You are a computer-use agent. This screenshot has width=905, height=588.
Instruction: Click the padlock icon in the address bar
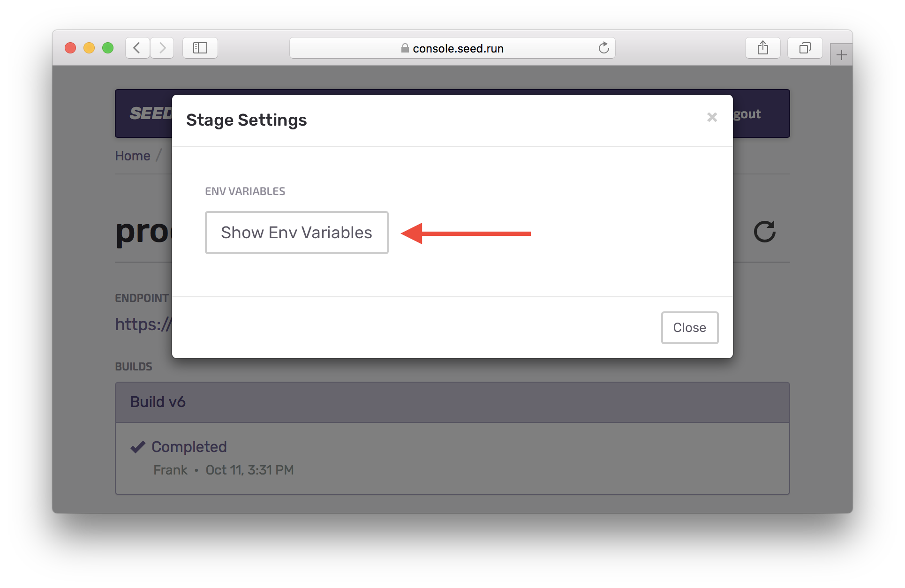click(x=404, y=48)
